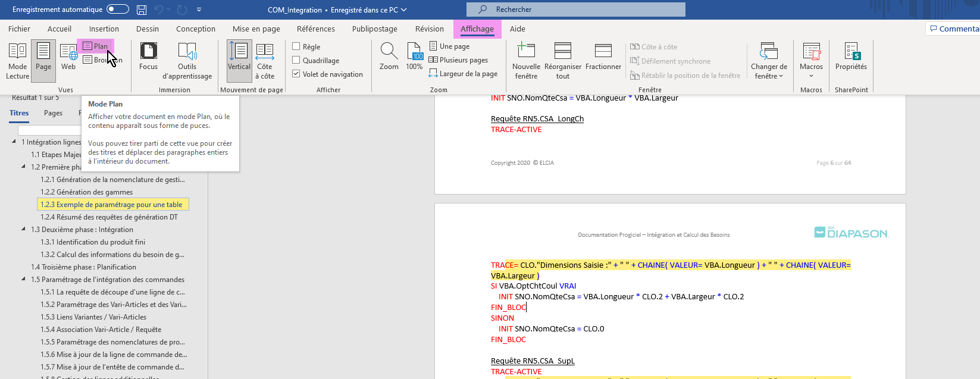
Task: Click Requête RN5.CSA_LongCh text
Action: [x=537, y=118]
